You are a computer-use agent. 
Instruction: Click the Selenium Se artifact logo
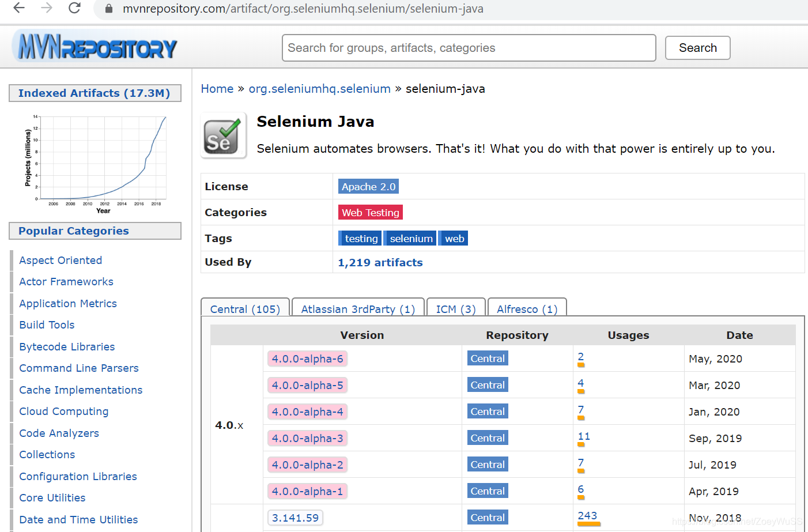[224, 135]
